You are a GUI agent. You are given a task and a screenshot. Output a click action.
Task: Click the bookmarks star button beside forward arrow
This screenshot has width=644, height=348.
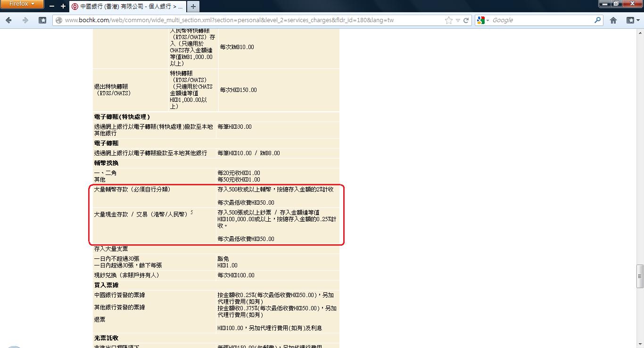click(x=42, y=20)
